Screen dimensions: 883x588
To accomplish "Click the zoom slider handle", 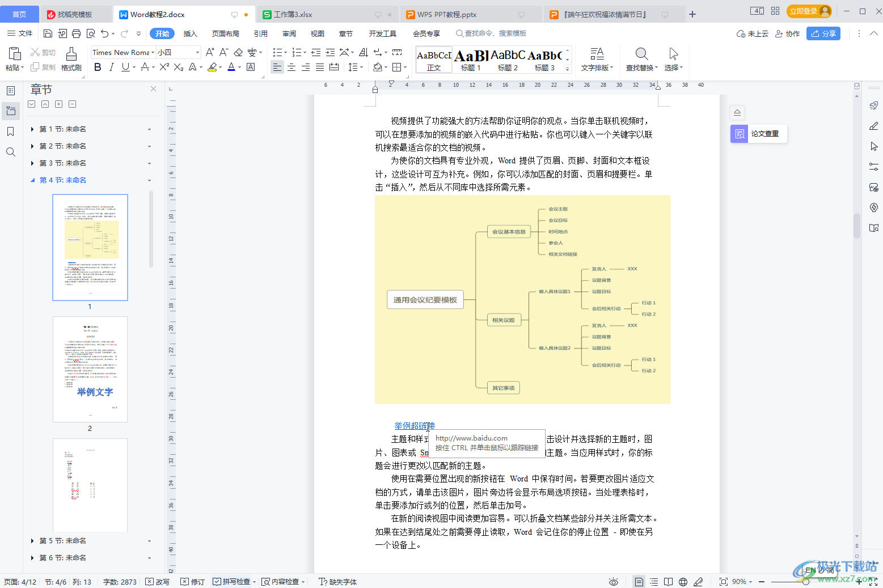I will coord(805,582).
